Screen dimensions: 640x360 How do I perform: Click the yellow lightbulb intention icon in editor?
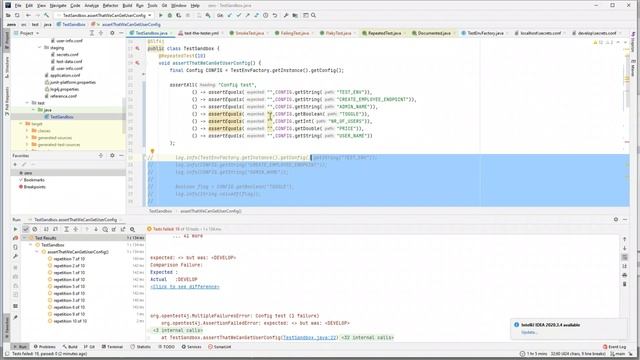point(152,151)
